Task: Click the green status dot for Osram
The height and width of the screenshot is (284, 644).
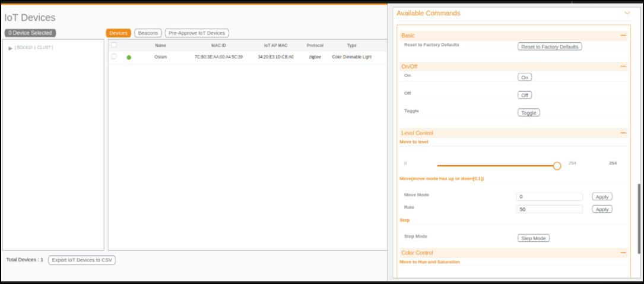Action: tap(129, 57)
